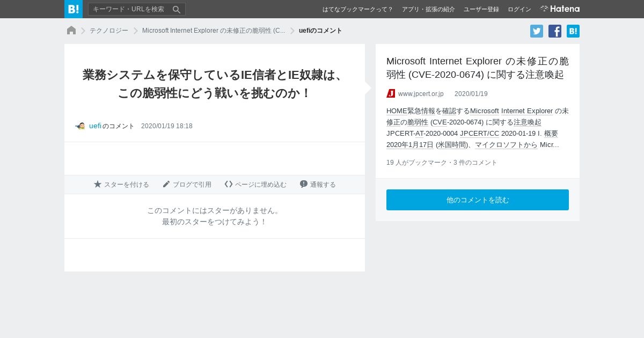Screen dimensions: 644x338
Task: Click the 2020年1月17日 keyword link
Action: tap(410, 145)
